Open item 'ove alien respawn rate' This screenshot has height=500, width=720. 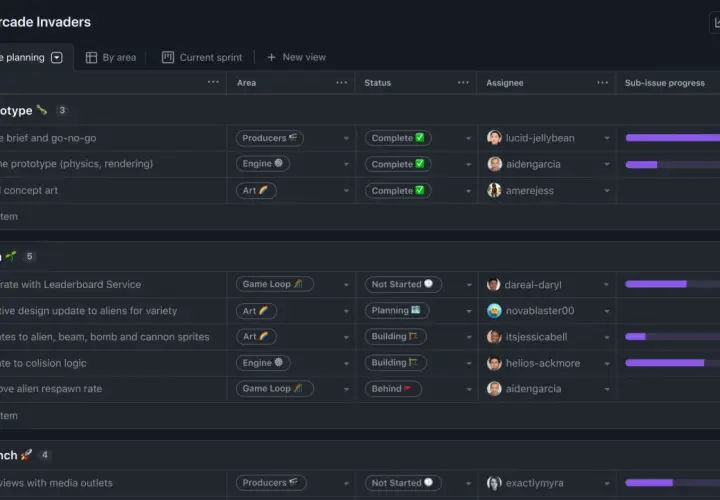(51, 388)
